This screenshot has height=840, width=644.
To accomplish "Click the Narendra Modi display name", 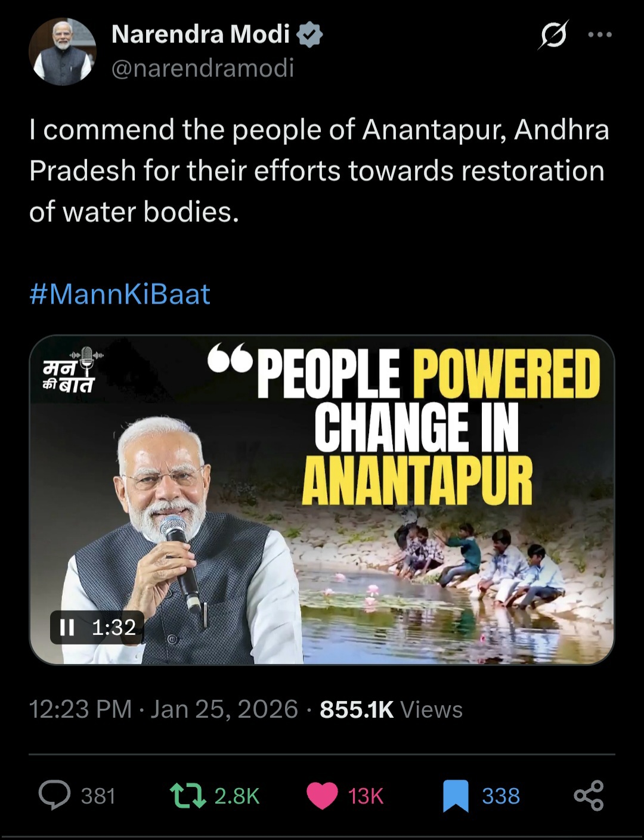I will [200, 34].
